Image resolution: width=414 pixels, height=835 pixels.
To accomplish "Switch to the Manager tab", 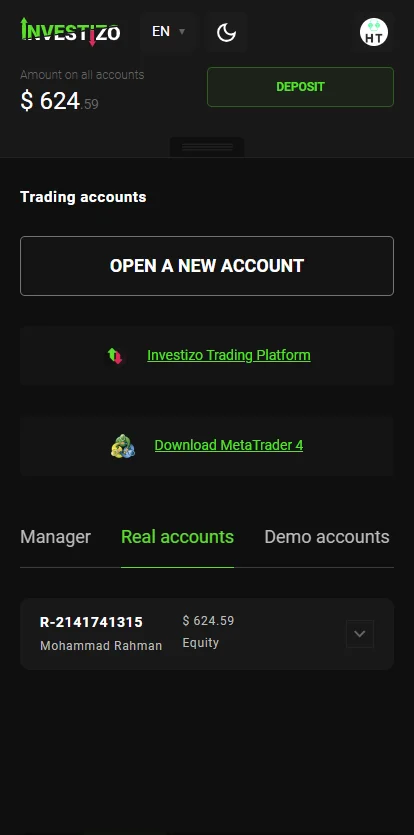I will 55,537.
